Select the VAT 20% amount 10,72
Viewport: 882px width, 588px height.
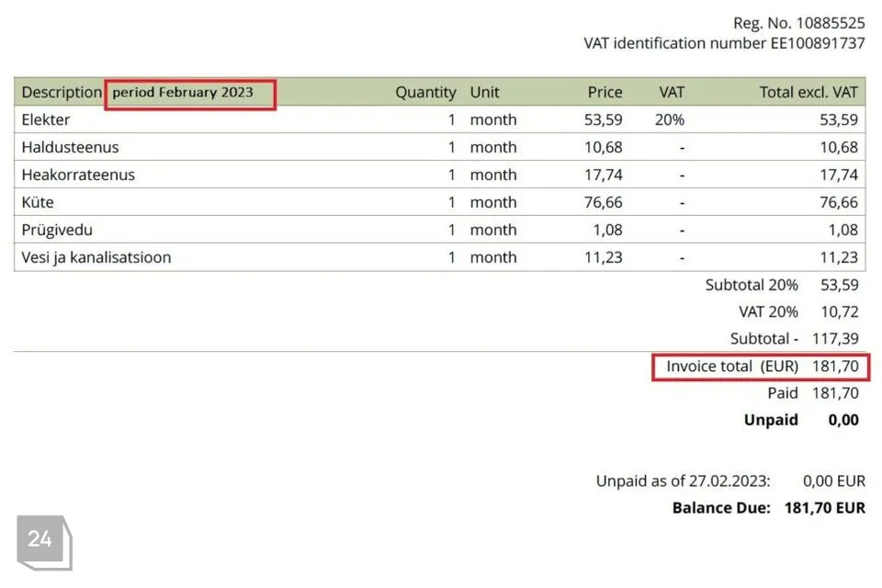pyautogui.click(x=835, y=312)
